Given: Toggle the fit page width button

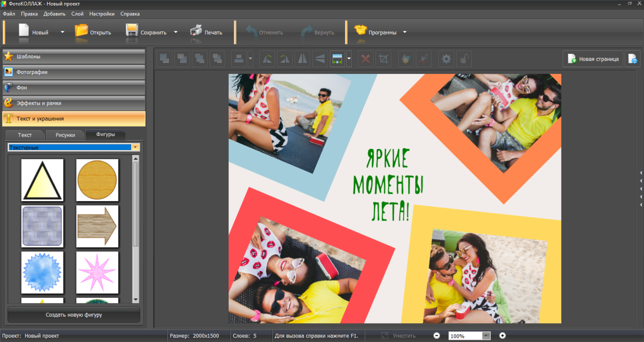Looking at the screenshot, I should (337, 59).
